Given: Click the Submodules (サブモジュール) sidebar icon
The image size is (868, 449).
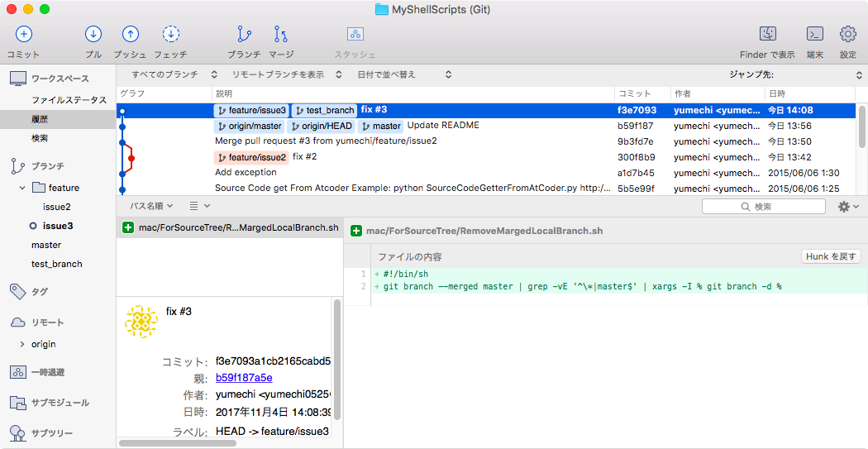Looking at the screenshot, I should tap(18, 403).
